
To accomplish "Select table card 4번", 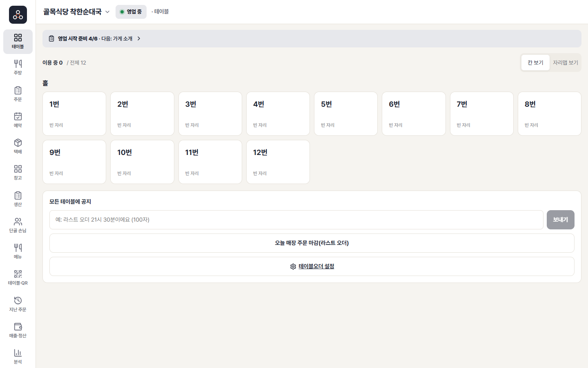I will [x=278, y=114].
